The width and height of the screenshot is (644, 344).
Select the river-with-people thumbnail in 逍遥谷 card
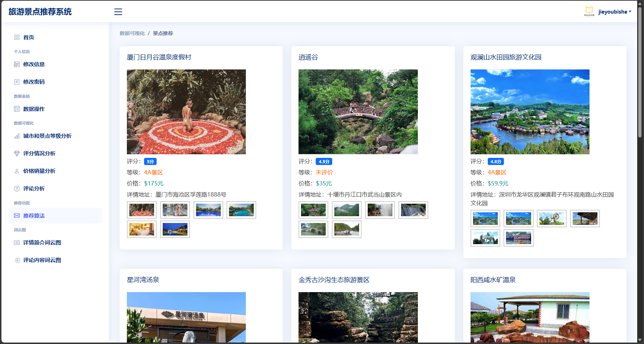(347, 229)
